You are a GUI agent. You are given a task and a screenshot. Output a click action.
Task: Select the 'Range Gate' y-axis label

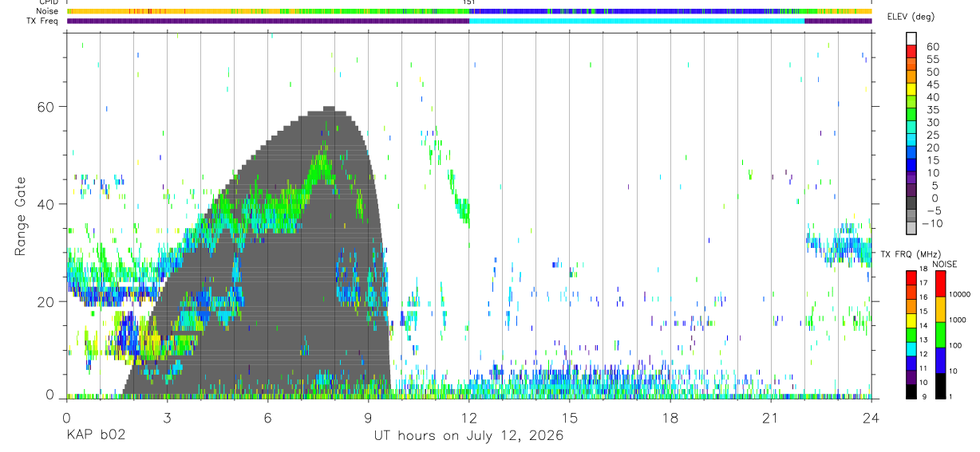(x=21, y=217)
